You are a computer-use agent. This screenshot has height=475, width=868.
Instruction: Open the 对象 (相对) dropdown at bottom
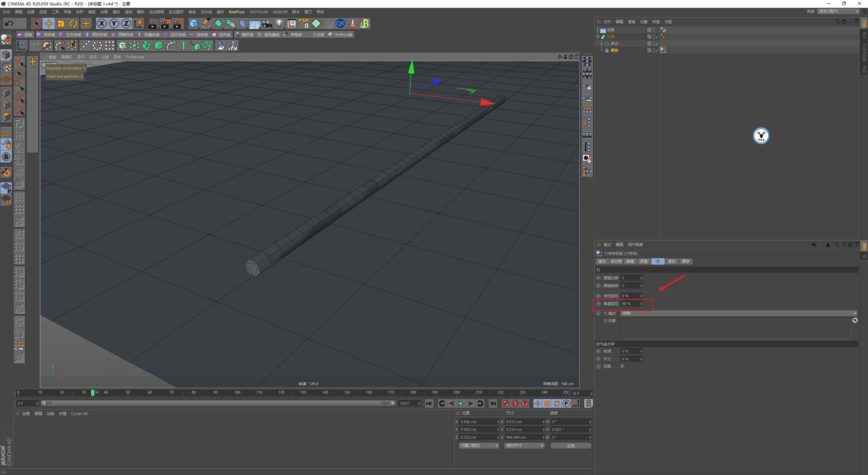coord(478,445)
